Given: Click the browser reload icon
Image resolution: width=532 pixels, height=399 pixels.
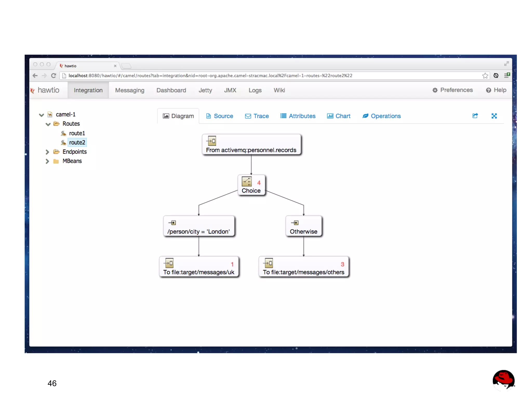Looking at the screenshot, I should [54, 76].
